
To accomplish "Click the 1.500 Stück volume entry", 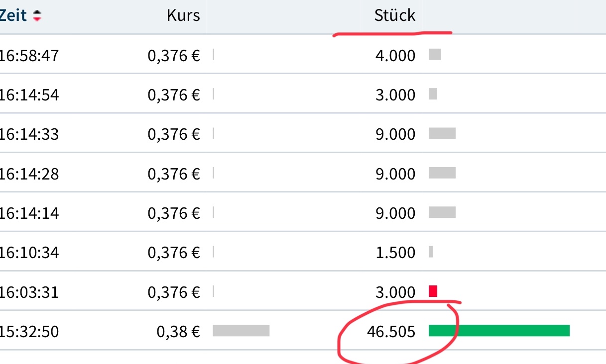I will tap(395, 253).
